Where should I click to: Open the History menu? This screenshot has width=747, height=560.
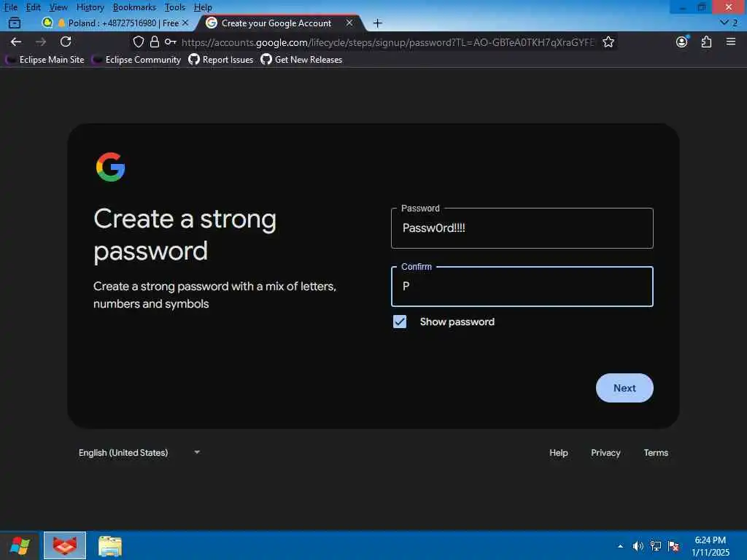tap(90, 7)
